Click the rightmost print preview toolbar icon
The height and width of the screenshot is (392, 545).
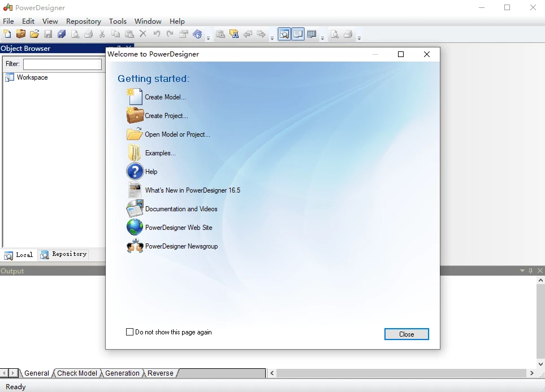point(335,34)
